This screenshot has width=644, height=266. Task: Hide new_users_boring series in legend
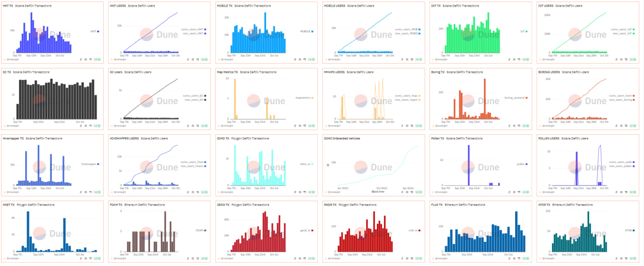(623, 99)
